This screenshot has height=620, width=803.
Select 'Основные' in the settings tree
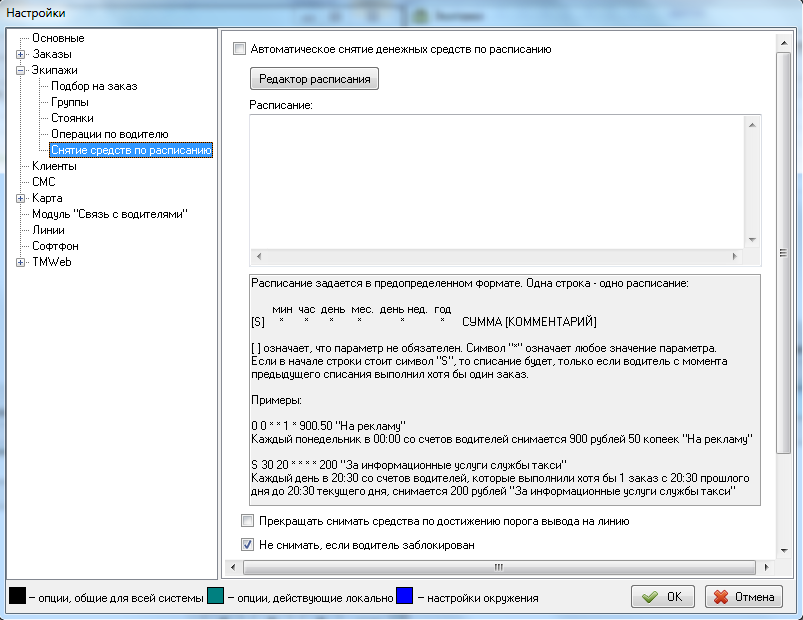tap(58, 38)
